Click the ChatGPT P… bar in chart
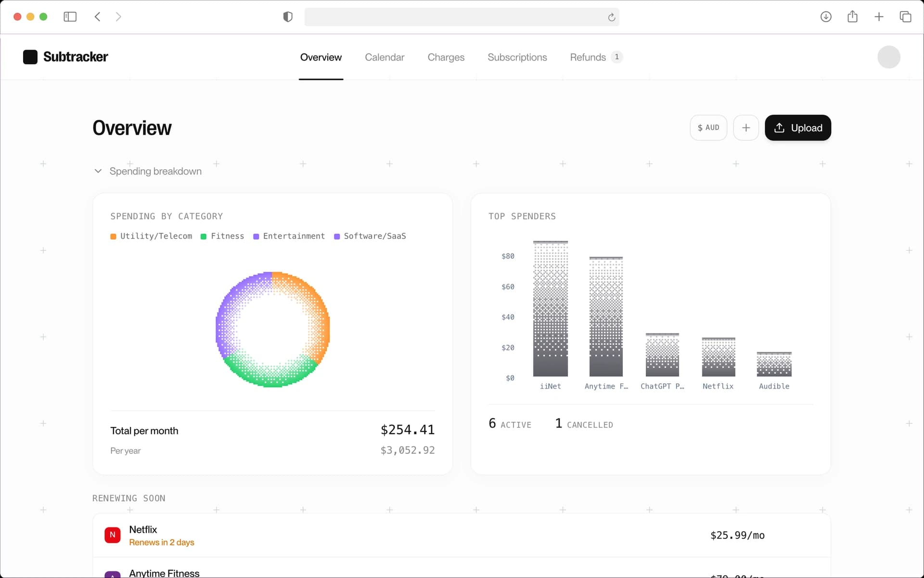 (662, 355)
